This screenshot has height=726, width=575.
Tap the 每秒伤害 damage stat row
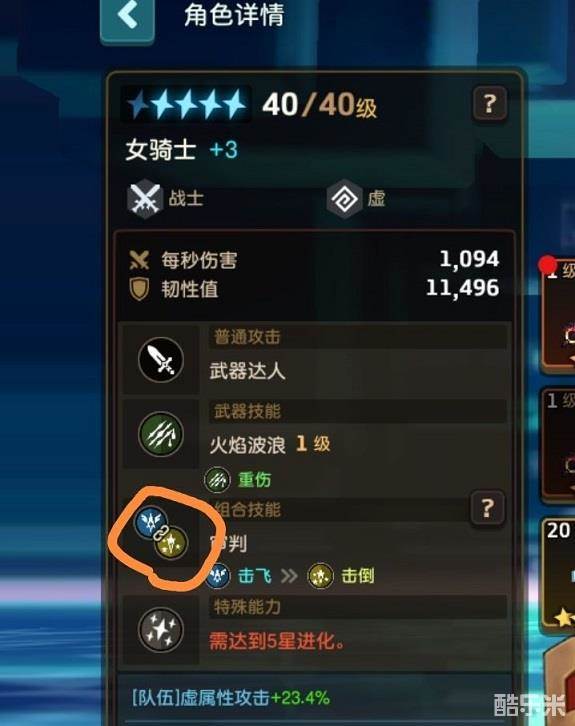tap(314, 260)
